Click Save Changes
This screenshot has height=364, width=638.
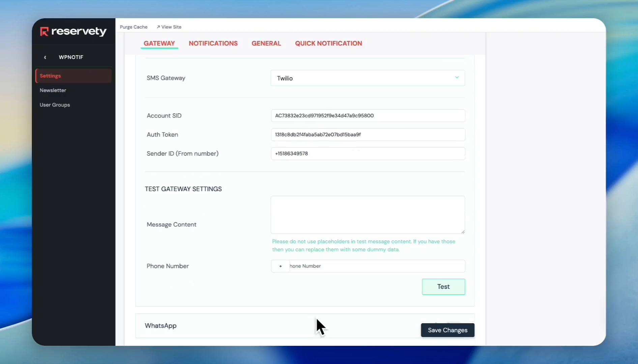pyautogui.click(x=447, y=330)
